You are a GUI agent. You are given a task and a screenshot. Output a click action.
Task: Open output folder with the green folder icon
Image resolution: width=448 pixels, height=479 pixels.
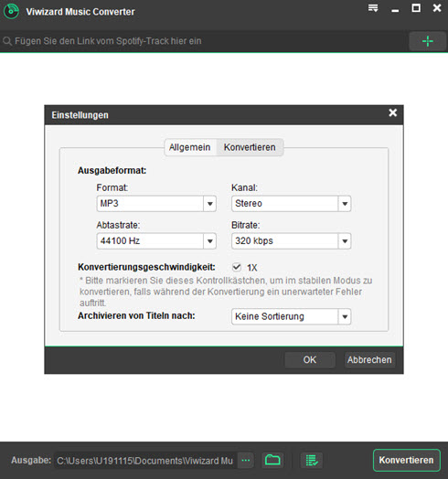coord(272,460)
